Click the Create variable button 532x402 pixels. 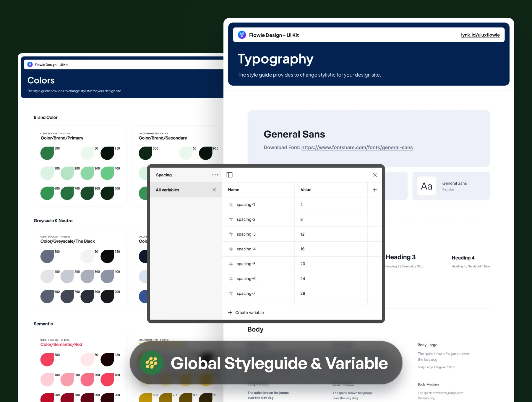coord(246,312)
